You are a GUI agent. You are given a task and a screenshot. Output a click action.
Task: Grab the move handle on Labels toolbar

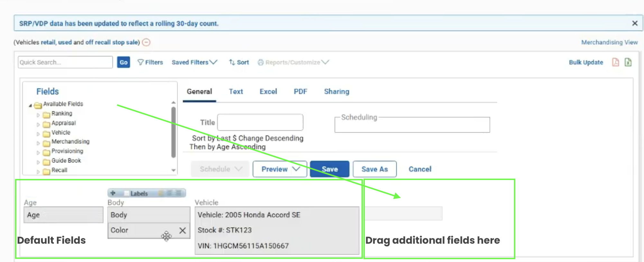click(x=113, y=193)
